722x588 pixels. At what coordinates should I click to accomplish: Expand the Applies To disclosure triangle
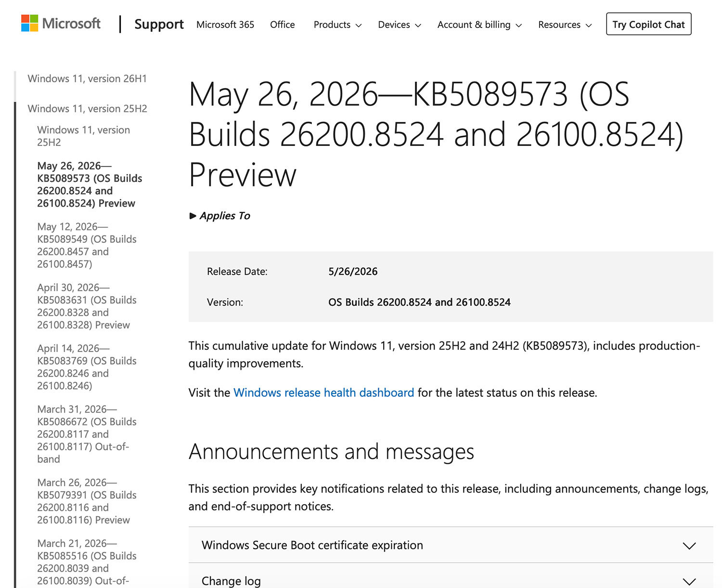[219, 216]
